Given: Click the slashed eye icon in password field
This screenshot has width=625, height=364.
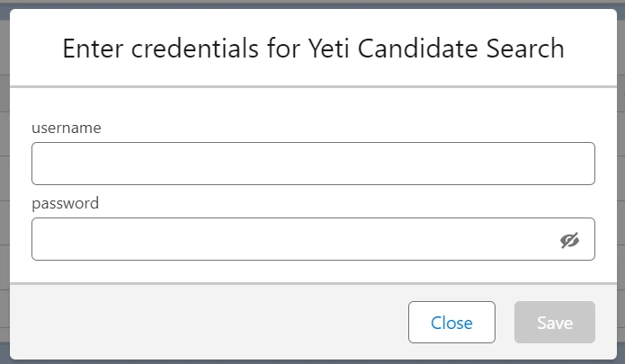Looking at the screenshot, I should (x=569, y=240).
